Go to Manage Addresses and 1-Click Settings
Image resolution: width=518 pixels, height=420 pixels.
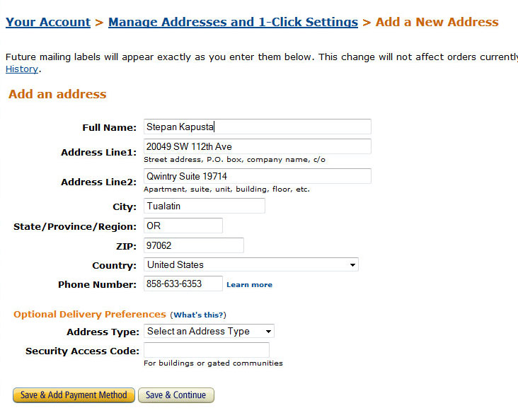point(233,22)
